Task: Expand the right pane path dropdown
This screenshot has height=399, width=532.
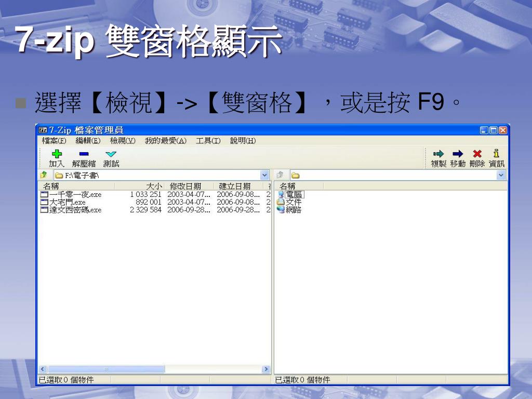Action: [501, 176]
